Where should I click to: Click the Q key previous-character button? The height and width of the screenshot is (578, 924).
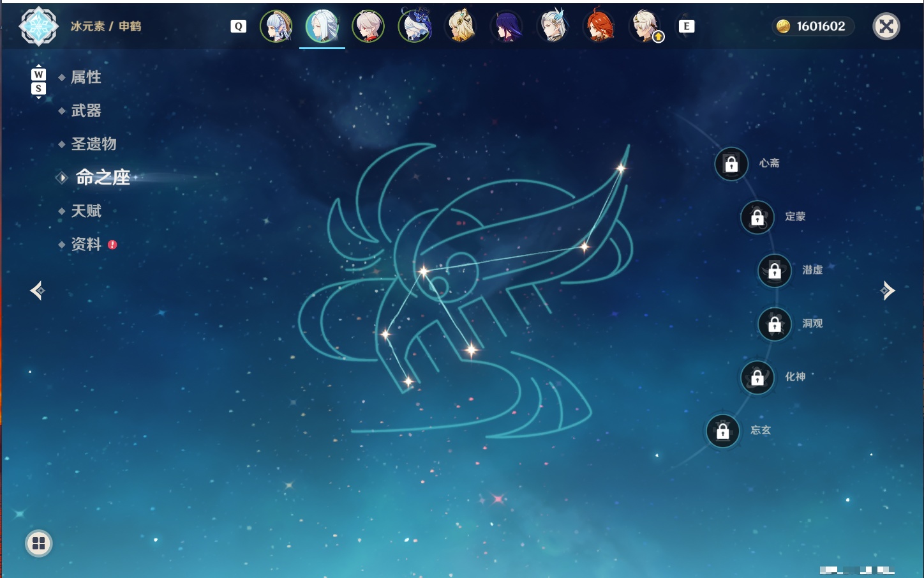[238, 26]
